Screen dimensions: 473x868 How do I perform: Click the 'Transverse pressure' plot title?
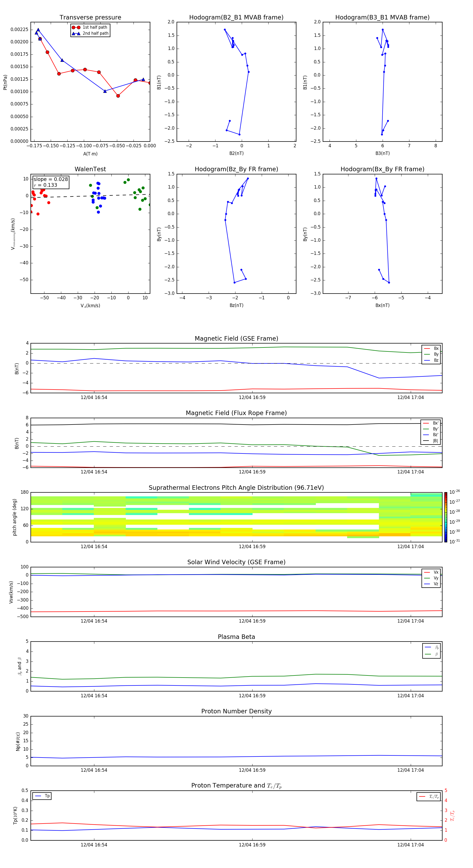point(90,18)
